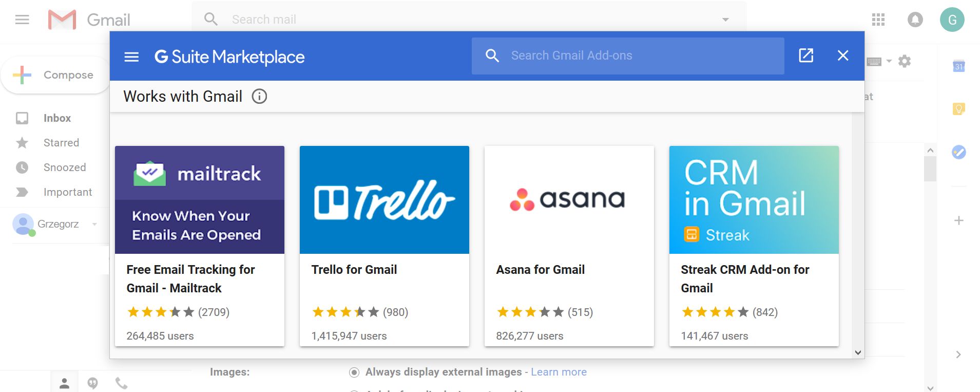Viewport: 980px width, 392px height.
Task: Open the G Suite Marketplace hamburger menu
Action: [131, 57]
